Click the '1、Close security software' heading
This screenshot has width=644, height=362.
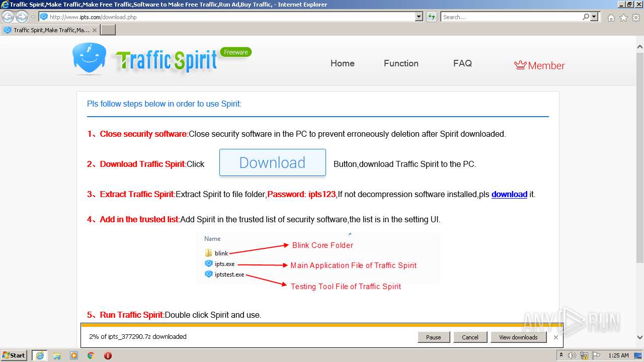[x=137, y=134]
